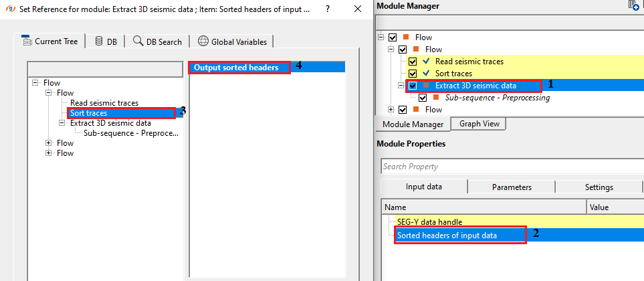
Task: Open the Current Tree tab
Action: pos(49,41)
